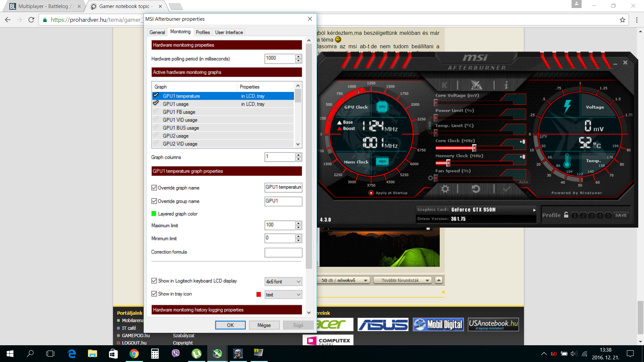Uncheck Show in tray icon
644x362 pixels.
point(154,294)
